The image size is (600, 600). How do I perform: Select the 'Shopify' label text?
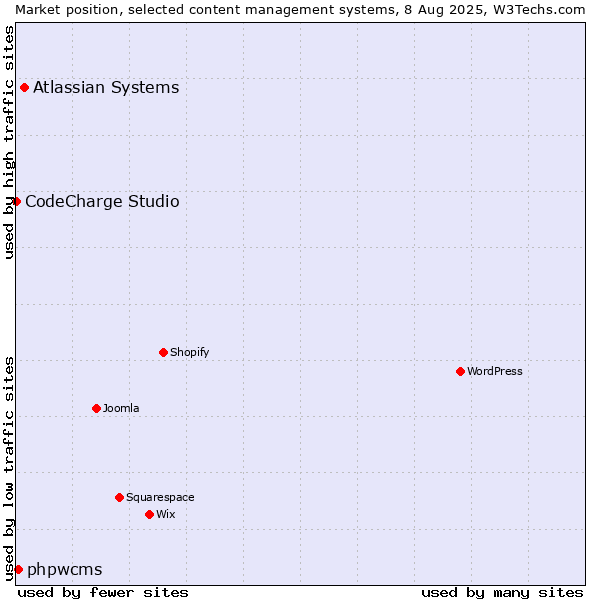click(189, 352)
